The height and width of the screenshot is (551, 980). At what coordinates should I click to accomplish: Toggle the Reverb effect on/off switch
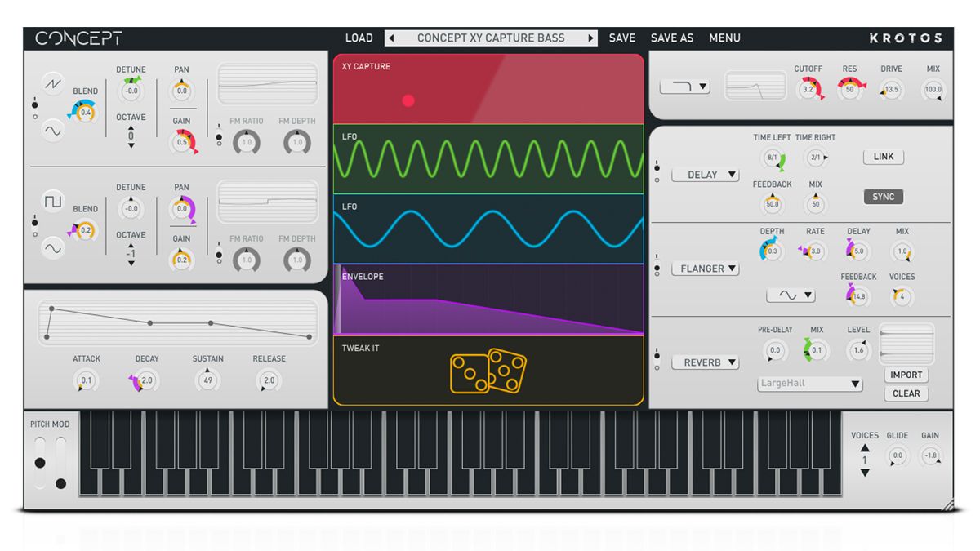coord(657,358)
